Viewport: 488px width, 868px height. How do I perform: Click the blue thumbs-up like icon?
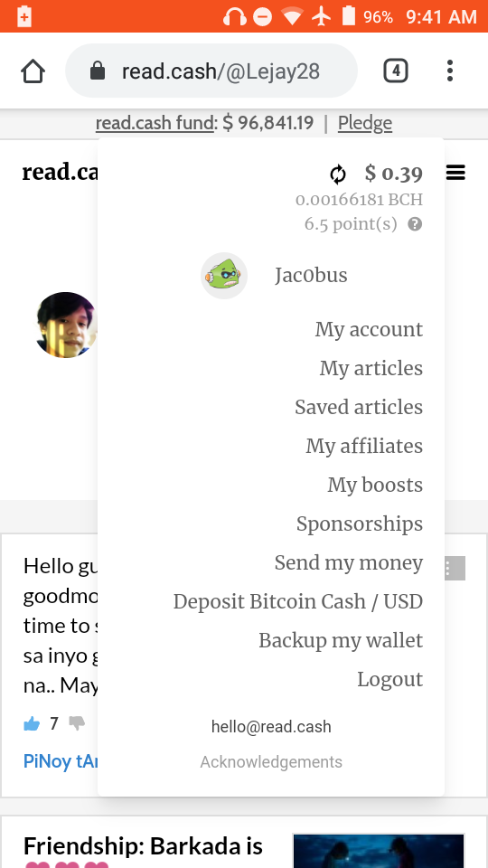coord(33,723)
